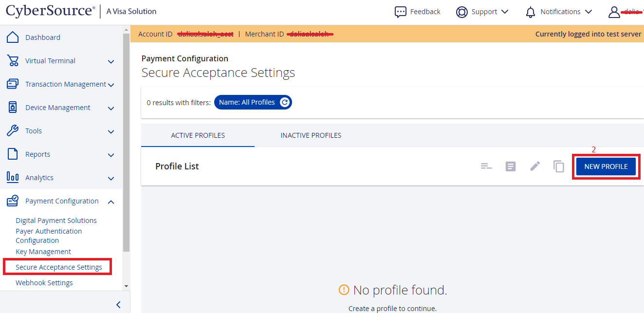Click the profile details document icon

click(511, 166)
